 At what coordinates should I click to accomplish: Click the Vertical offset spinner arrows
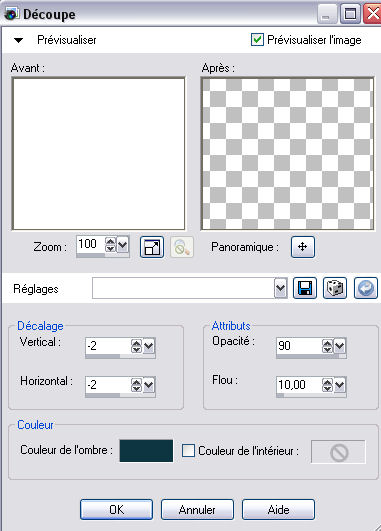(x=136, y=346)
